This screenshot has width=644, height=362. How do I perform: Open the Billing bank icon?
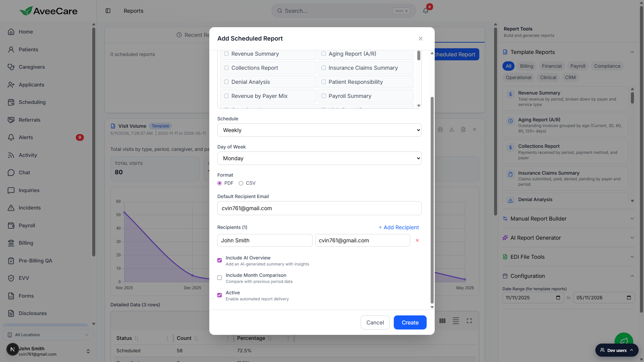11,243
